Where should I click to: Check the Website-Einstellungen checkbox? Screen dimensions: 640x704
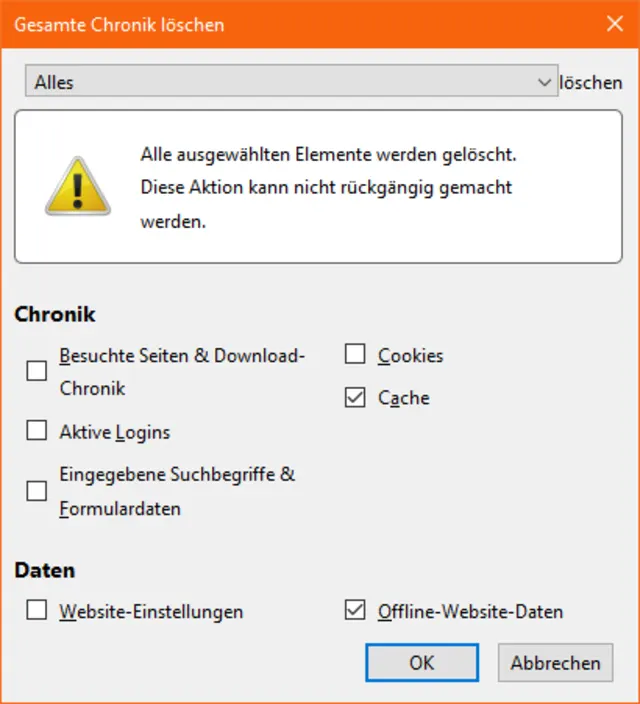coord(37,609)
